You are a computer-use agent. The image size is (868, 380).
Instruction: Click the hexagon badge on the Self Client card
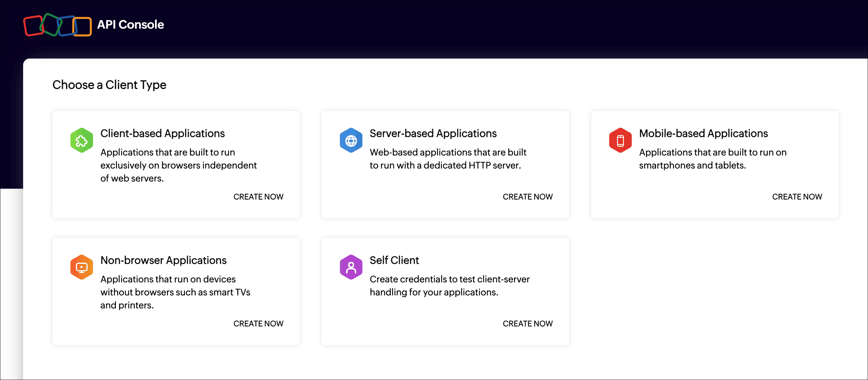351,266
